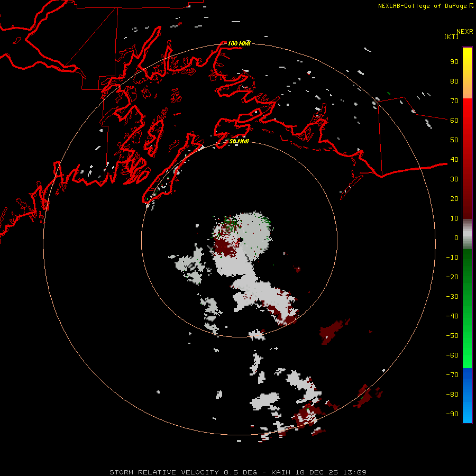Select the -30 value on velocity scale
Viewport: 476px width, 476px height.
click(x=452, y=297)
